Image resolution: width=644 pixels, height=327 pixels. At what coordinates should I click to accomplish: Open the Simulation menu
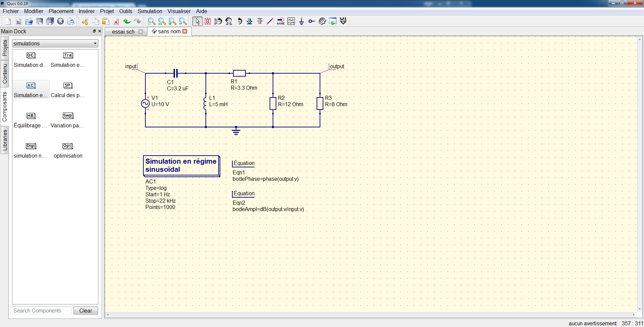click(150, 11)
